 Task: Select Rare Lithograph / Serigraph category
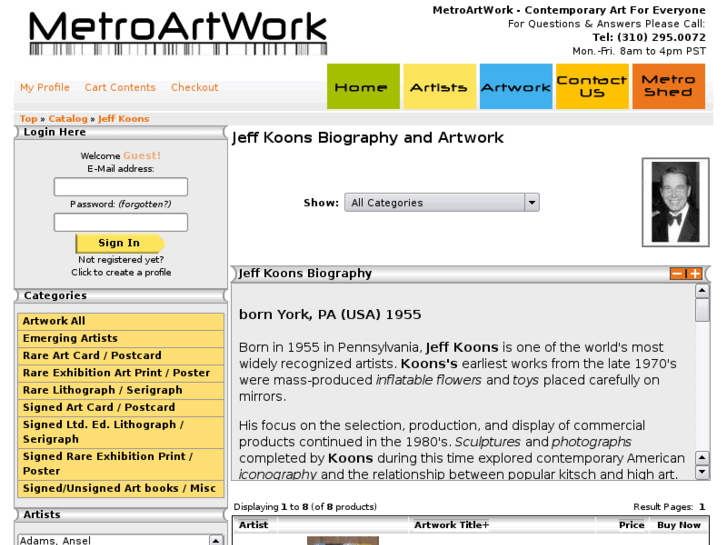121,390
